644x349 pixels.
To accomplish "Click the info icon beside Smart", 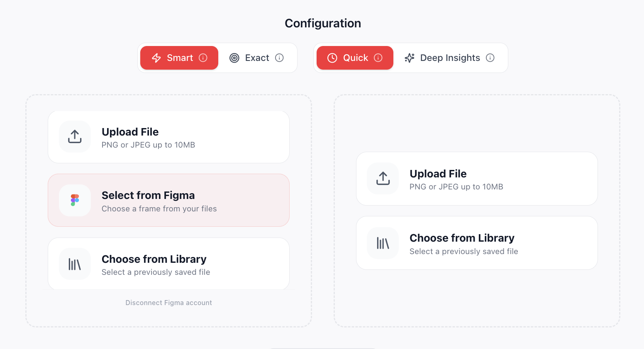I will point(203,58).
